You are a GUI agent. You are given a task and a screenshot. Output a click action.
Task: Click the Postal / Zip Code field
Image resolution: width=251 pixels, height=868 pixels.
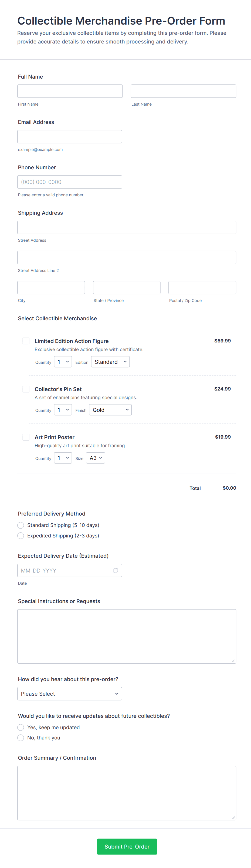202,287
